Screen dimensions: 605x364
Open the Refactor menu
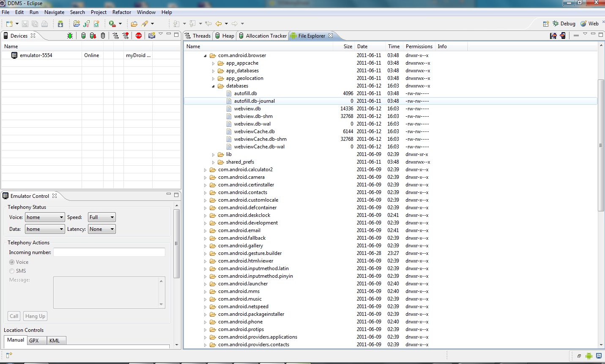122,12
